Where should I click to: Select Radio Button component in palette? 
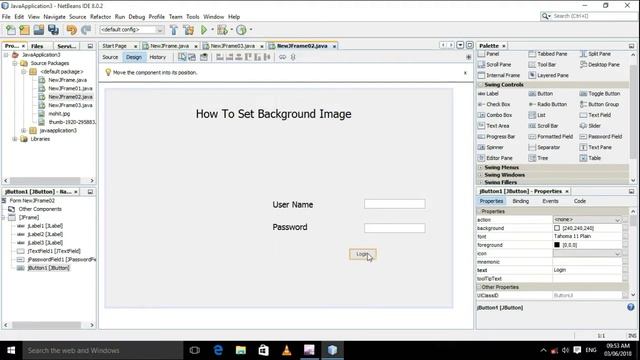(x=548, y=104)
